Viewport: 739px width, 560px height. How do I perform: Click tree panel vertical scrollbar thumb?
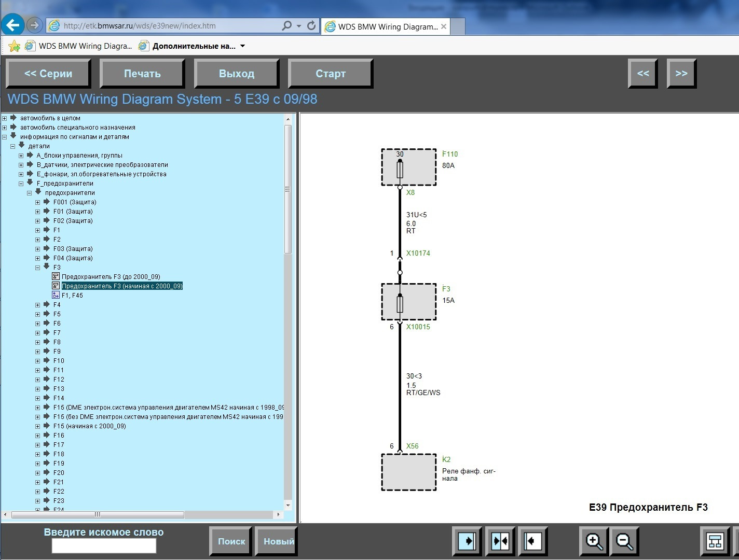[288, 189]
